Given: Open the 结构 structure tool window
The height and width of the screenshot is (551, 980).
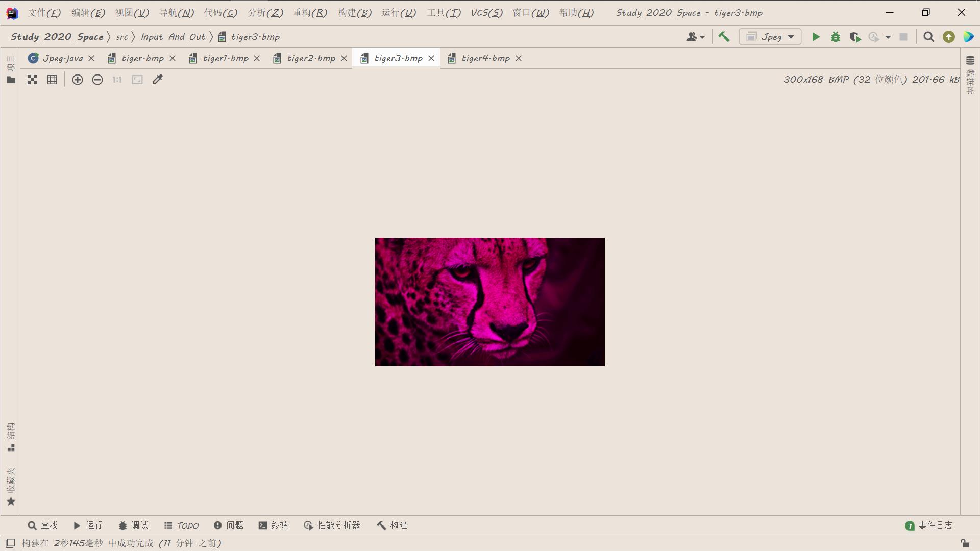Looking at the screenshot, I should pos(11,437).
